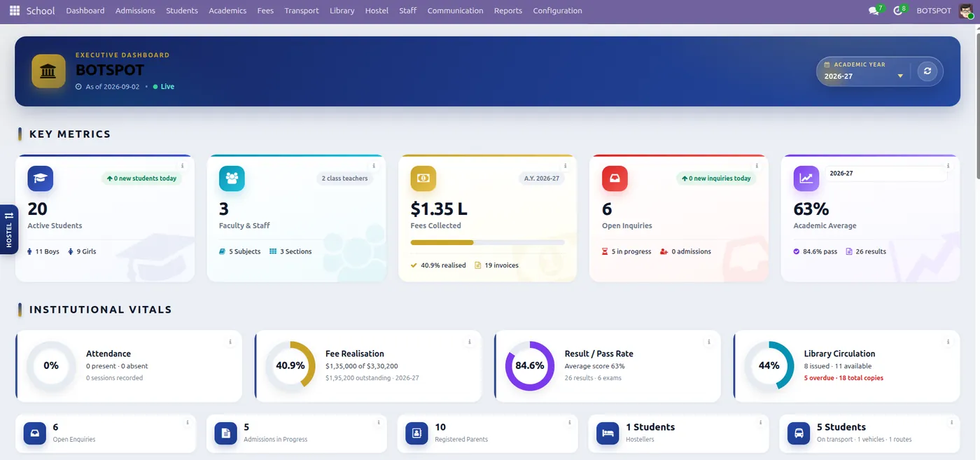The image size is (980, 460).
Task: Click the Live status indicator
Action: pos(164,87)
